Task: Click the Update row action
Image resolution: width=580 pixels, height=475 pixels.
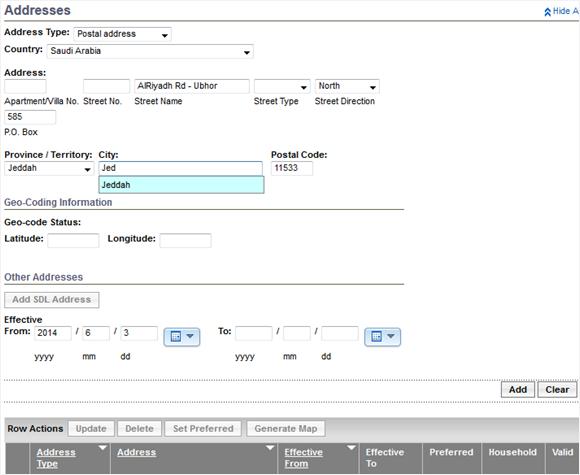Action: coord(91,429)
